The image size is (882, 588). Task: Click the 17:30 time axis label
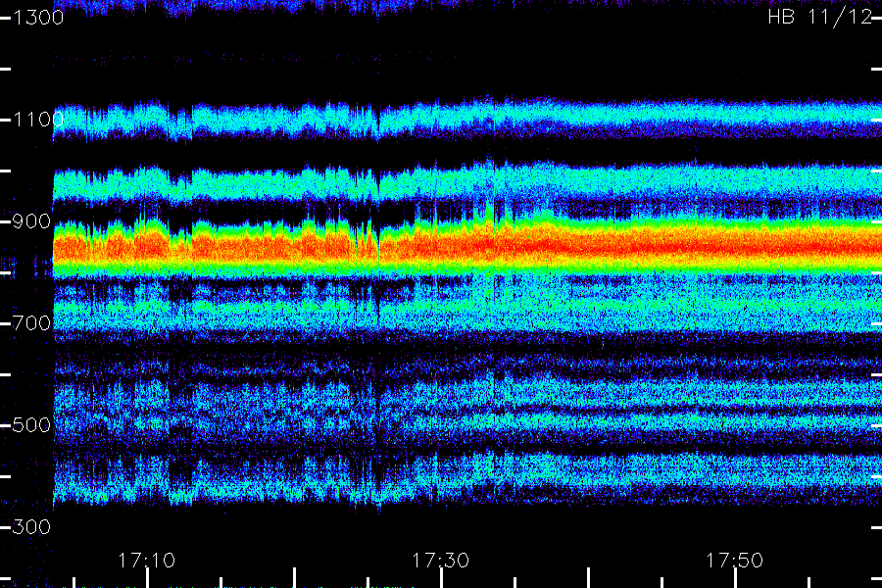tap(440, 561)
